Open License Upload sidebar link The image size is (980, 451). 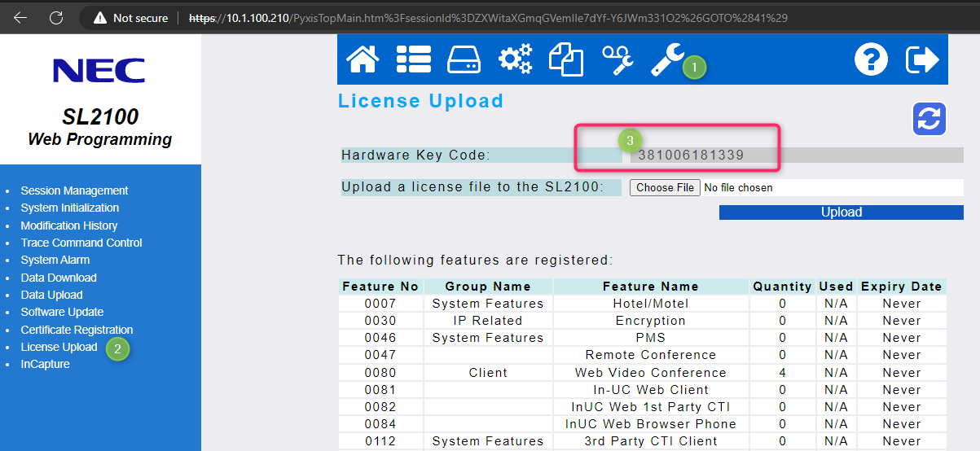59,347
